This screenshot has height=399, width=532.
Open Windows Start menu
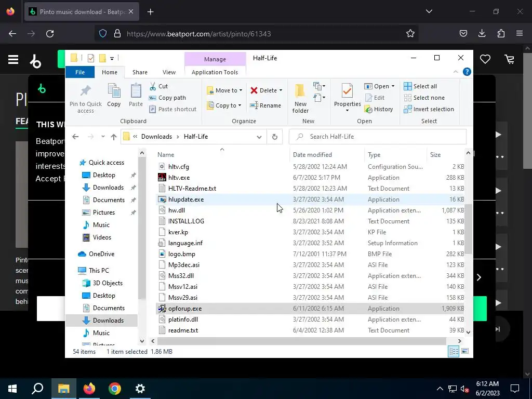coord(12,389)
